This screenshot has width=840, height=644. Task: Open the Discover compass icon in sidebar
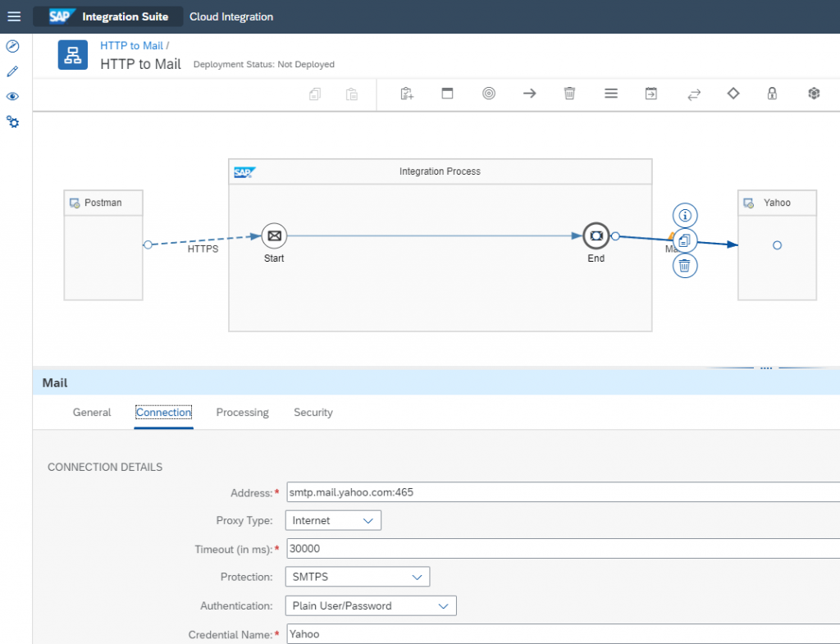[13, 46]
